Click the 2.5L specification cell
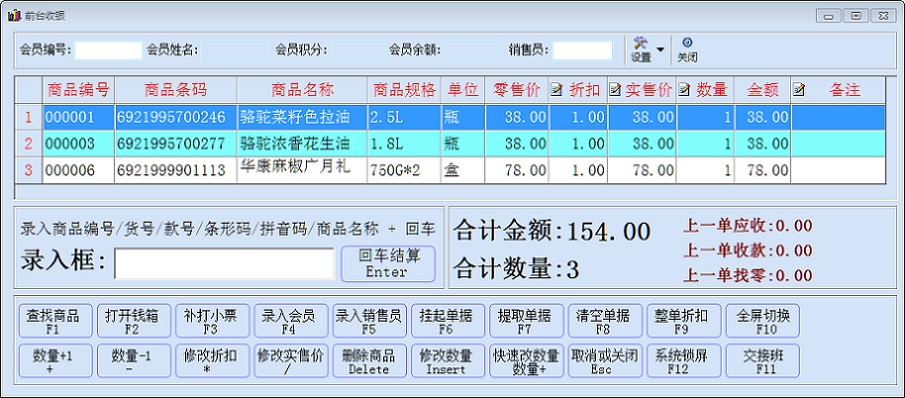The width and height of the screenshot is (905, 398). [x=404, y=117]
